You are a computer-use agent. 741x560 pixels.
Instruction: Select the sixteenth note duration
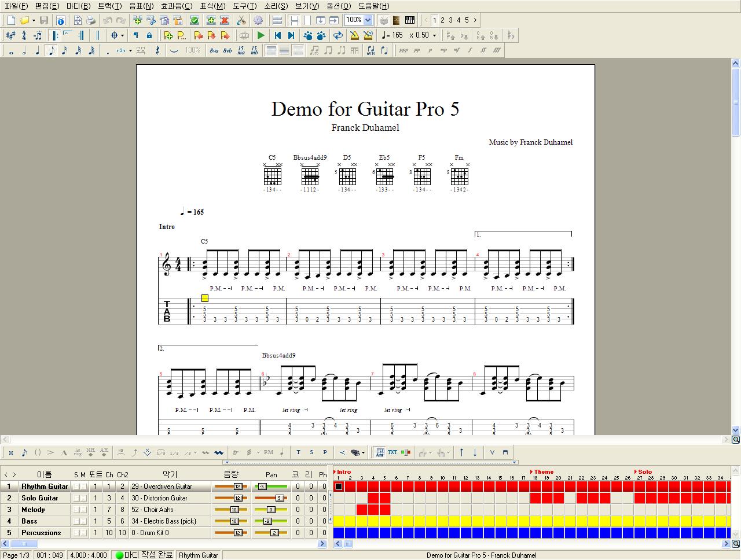coord(64,51)
